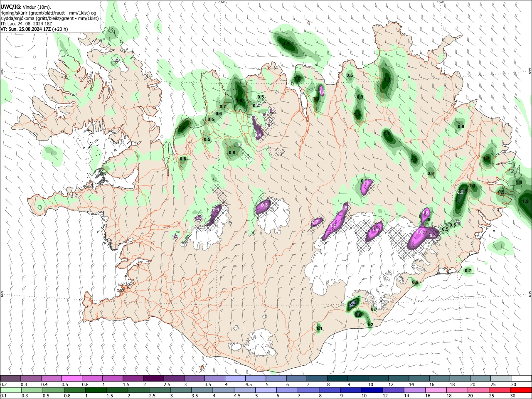Click the '20W' longitude label
Viewport: 532px width, 399px height.
(x=222, y=2)
